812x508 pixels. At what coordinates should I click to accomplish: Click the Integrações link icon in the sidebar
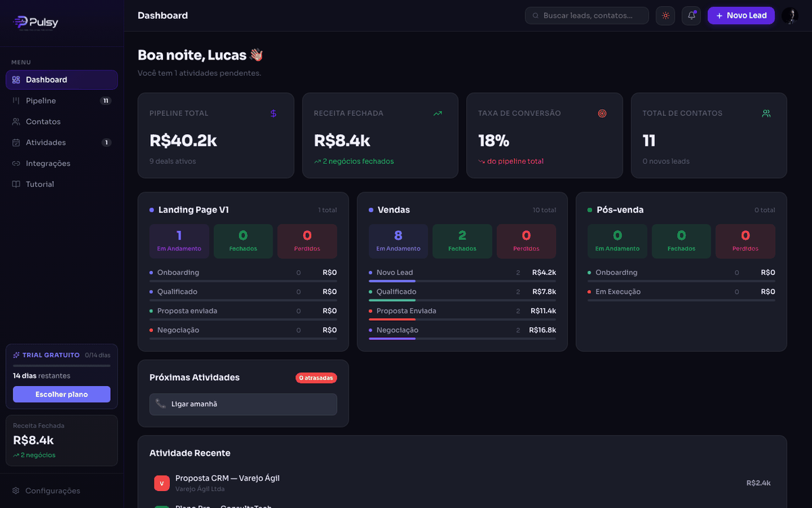click(x=16, y=164)
